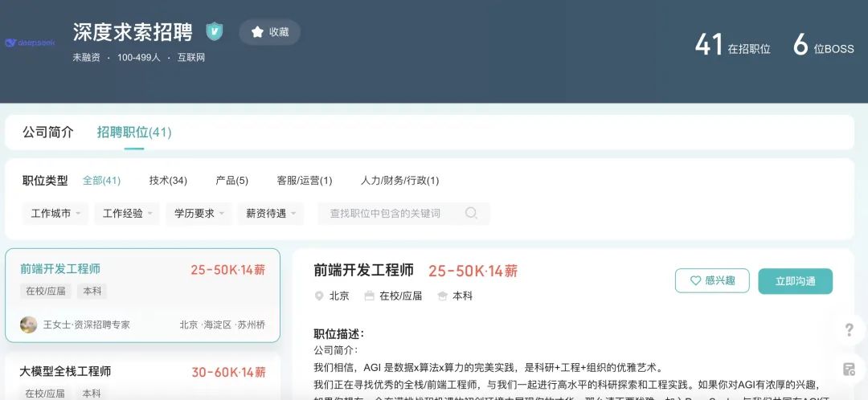The height and width of the screenshot is (400, 868).
Task: Click 41 在招职位 counter
Action: point(732,45)
